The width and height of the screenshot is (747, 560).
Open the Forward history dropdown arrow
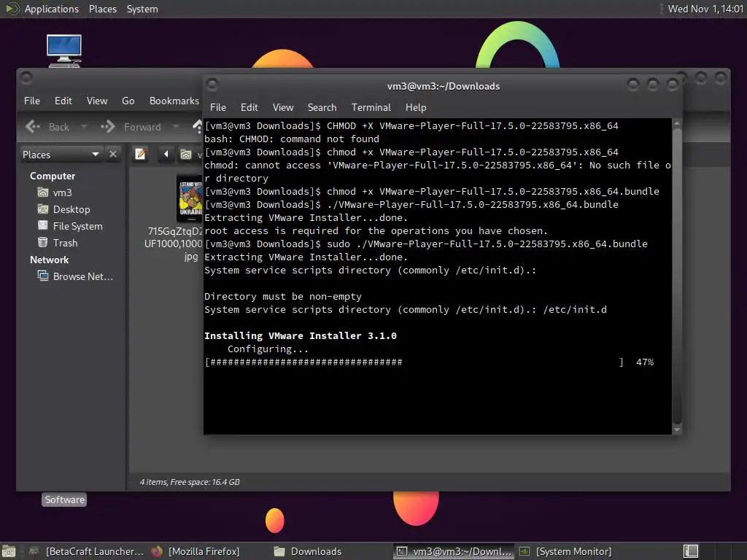point(176,127)
